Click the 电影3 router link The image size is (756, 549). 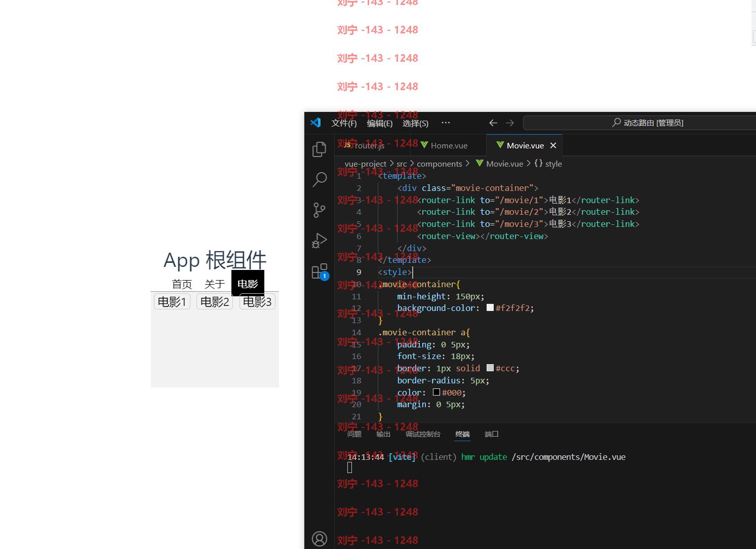coord(257,302)
